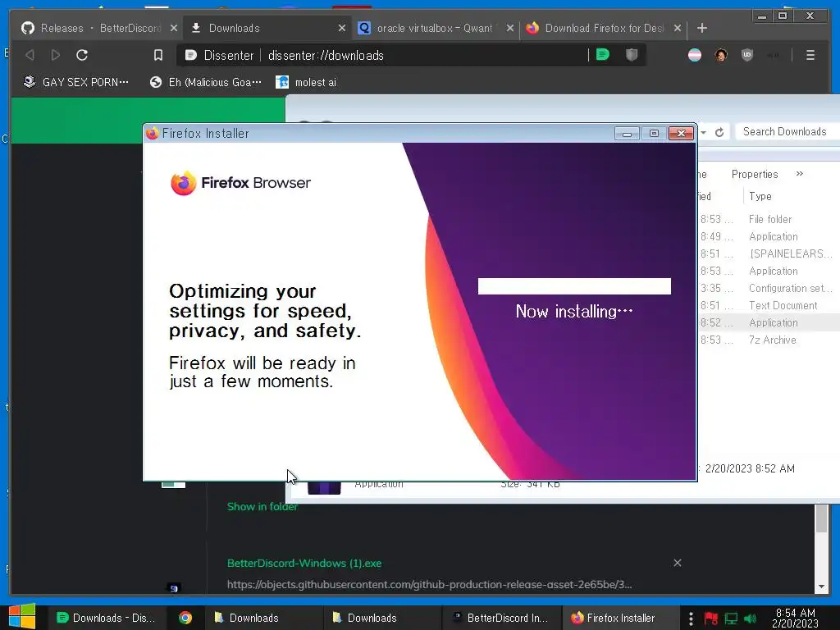Bookmark this page
Screen dimensions: 840x630
point(158,55)
